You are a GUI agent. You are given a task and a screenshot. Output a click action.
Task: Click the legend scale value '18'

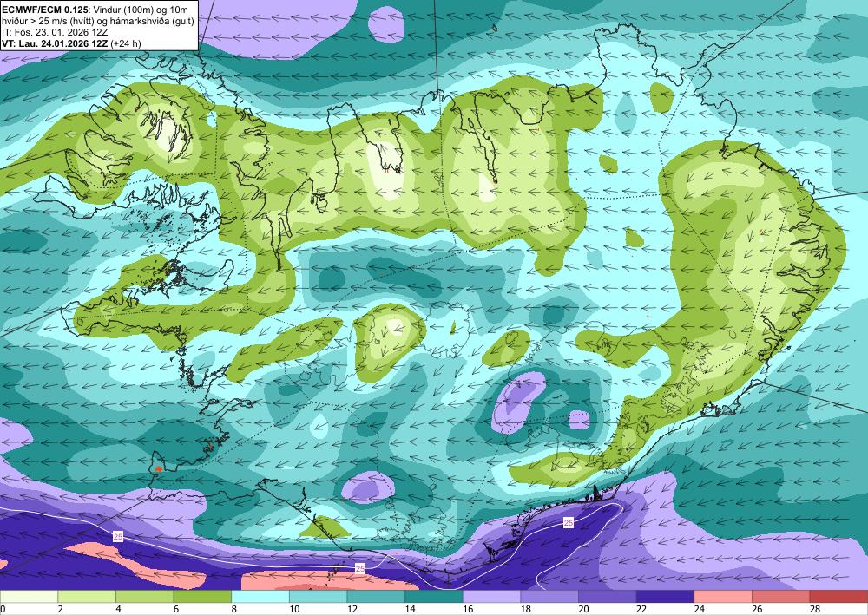(x=525, y=609)
